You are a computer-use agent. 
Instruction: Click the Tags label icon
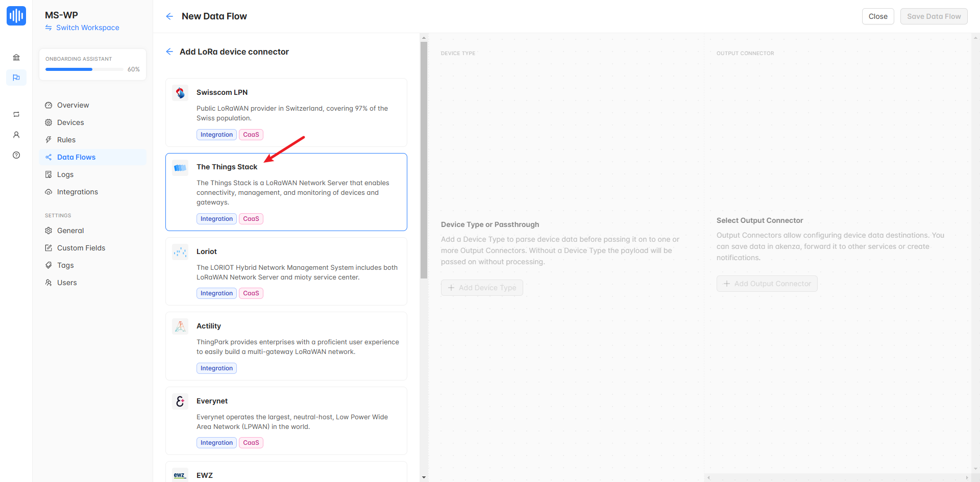48,265
